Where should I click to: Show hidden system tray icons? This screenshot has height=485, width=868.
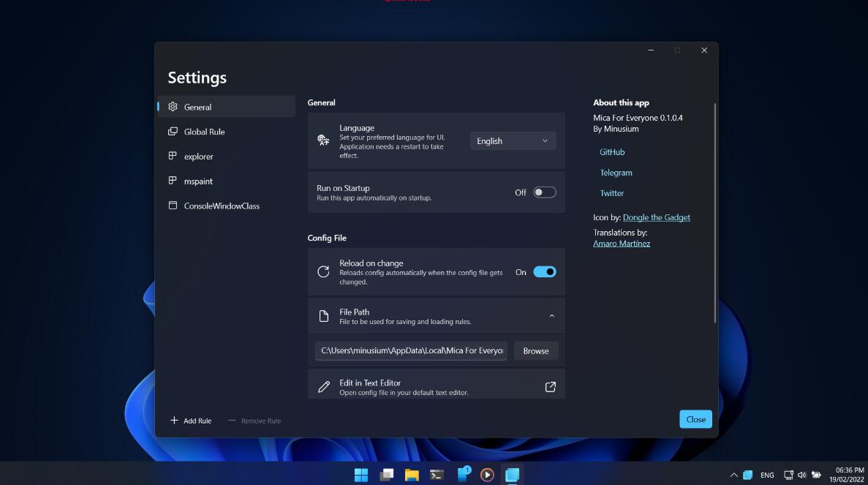click(x=734, y=475)
